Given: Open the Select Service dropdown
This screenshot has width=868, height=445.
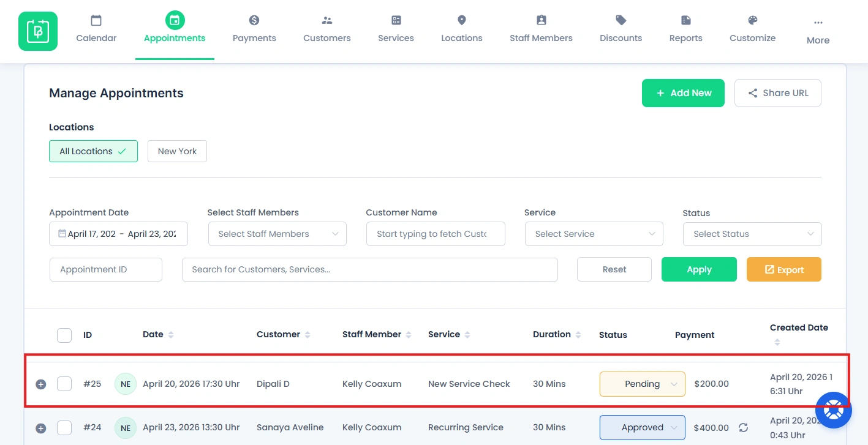Looking at the screenshot, I should click(594, 234).
